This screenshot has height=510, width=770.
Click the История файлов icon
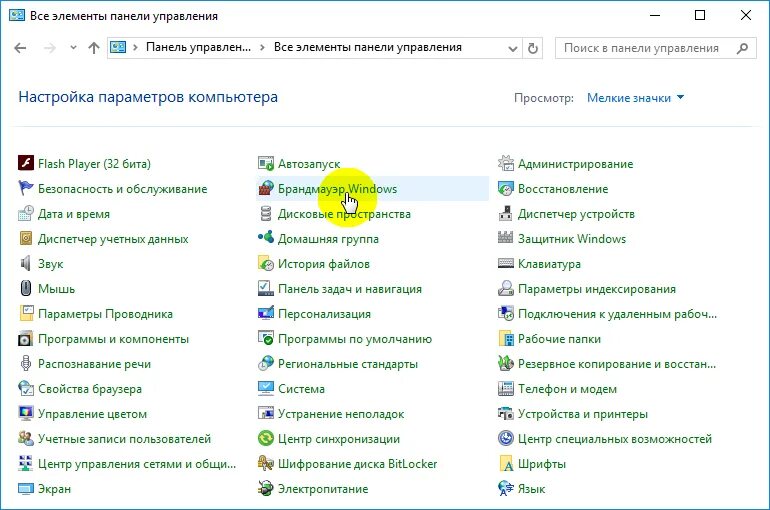tap(266, 263)
